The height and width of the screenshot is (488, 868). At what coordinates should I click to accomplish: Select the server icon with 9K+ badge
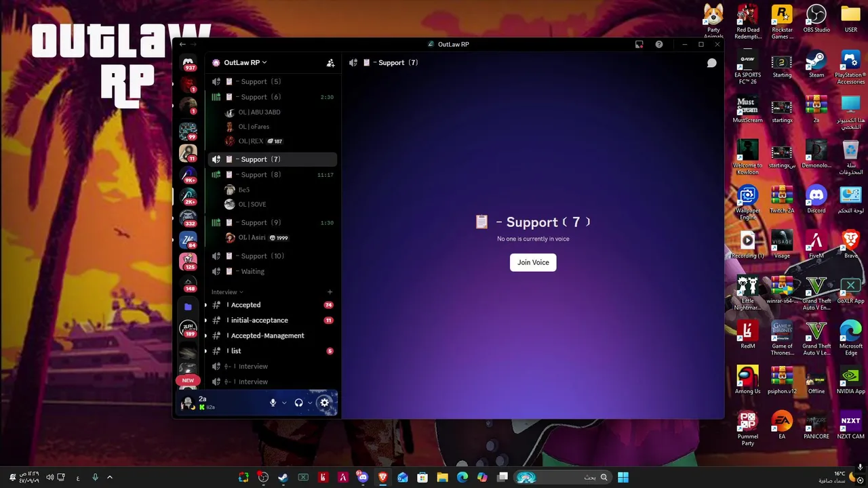point(188,175)
